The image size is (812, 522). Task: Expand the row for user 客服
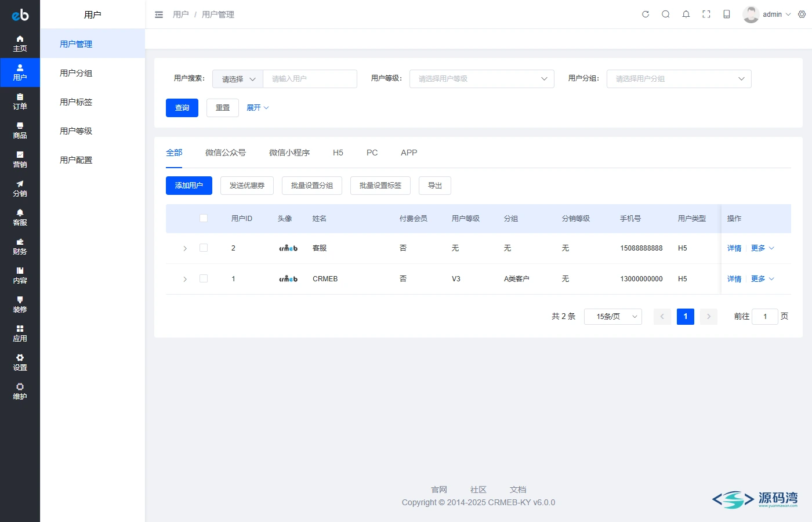[185, 248]
